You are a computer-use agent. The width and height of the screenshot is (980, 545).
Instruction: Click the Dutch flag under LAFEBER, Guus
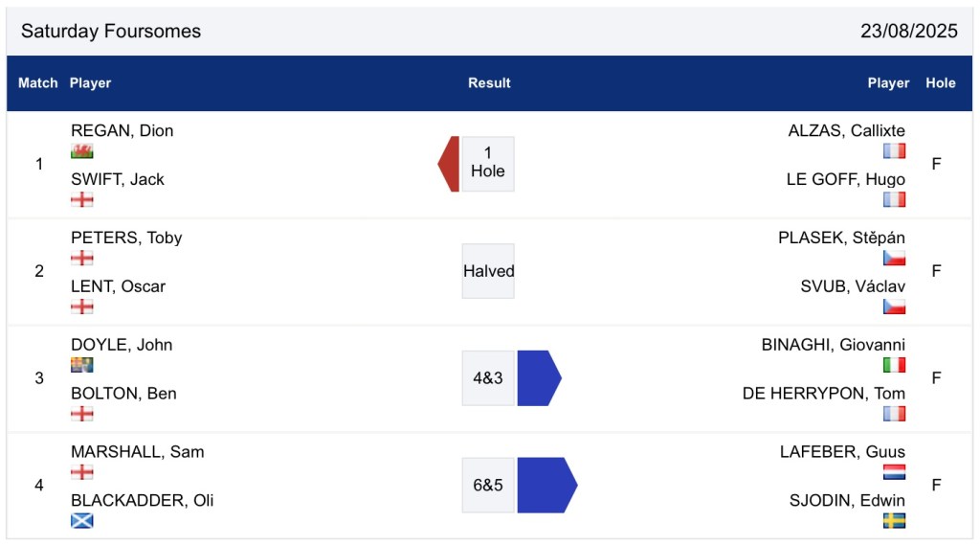pos(894,472)
